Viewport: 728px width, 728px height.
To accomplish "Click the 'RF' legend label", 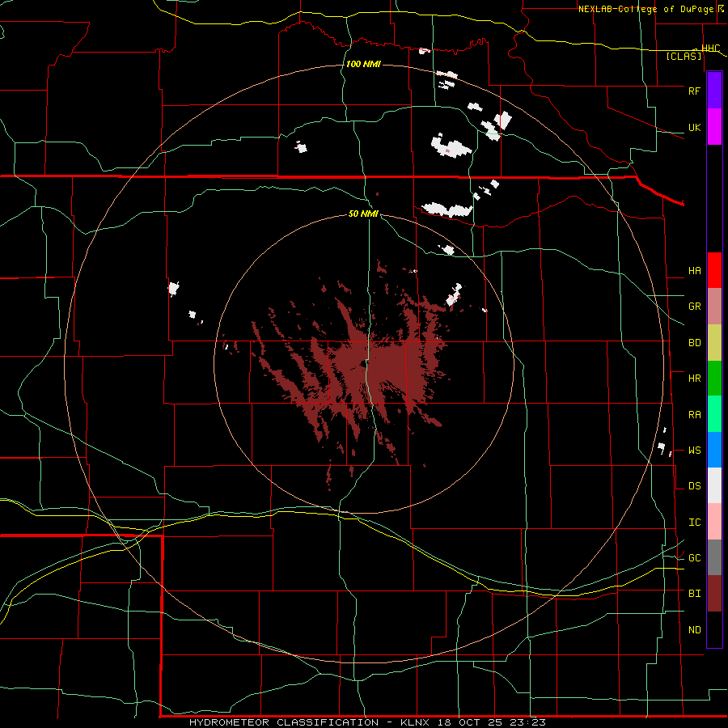I will [x=694, y=91].
